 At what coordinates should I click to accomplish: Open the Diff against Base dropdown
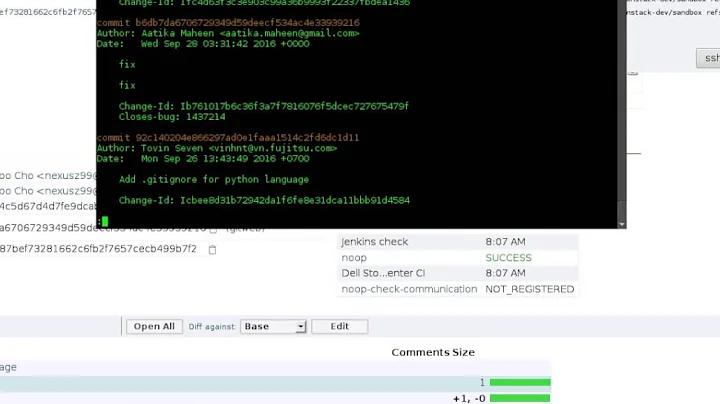[x=273, y=326]
